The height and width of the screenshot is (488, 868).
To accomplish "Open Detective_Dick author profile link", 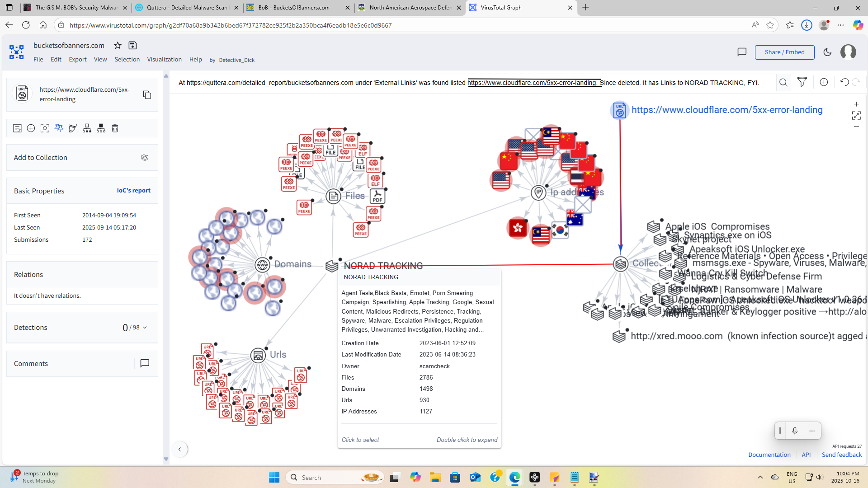I will coord(237,60).
